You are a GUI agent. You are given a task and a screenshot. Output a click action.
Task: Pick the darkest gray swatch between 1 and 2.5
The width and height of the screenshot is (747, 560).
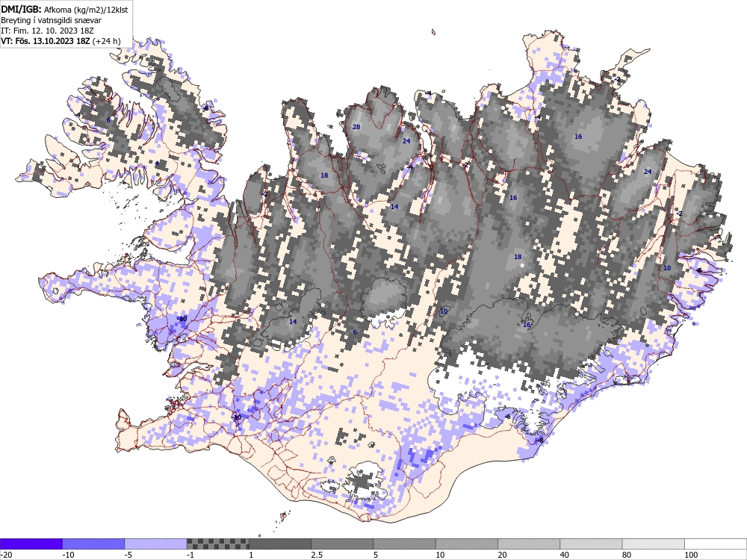280,544
